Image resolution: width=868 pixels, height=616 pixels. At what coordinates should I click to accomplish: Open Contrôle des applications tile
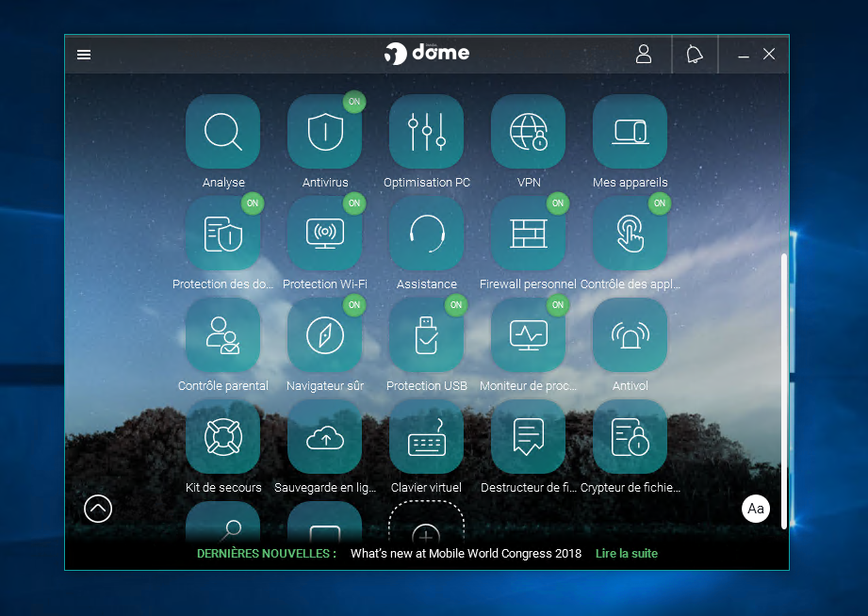(630, 233)
